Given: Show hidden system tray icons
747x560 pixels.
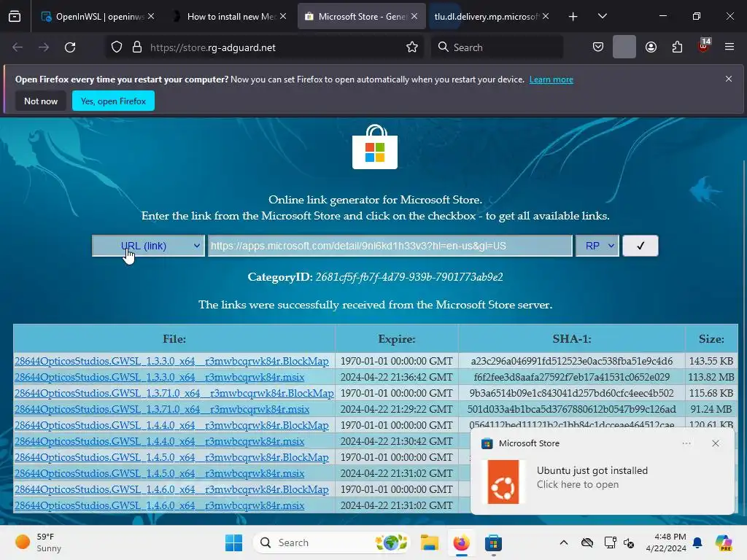Looking at the screenshot, I should pos(564,542).
